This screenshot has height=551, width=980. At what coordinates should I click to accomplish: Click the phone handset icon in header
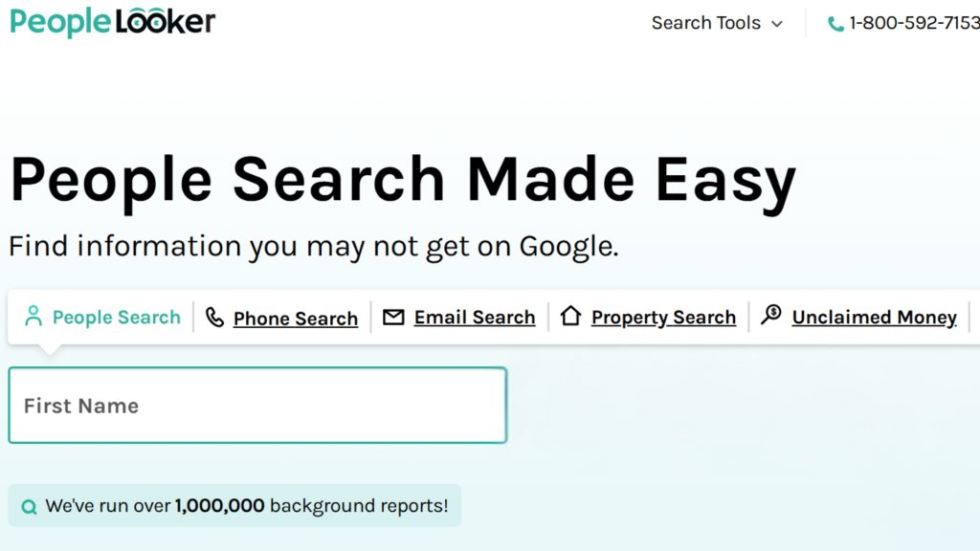click(835, 24)
